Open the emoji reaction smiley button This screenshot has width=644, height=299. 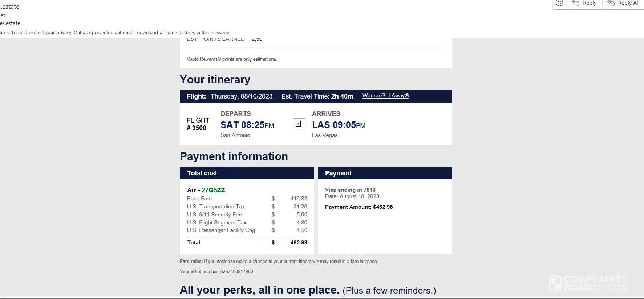(x=559, y=3)
